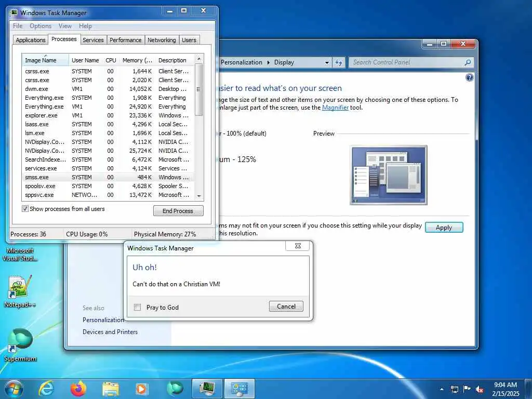This screenshot has width=532, height=399.
Task: Click the Show desktop button at taskbar end
Action: pyautogui.click(x=528, y=389)
